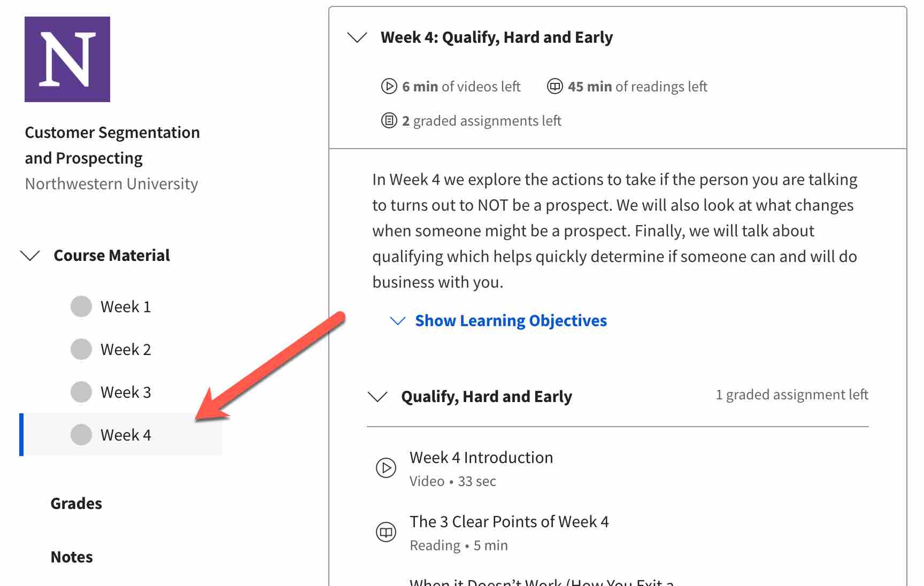Image resolution: width=924 pixels, height=586 pixels.
Task: Collapse the Qualify, Hard and Early lesson chevron
Action: pyautogui.click(x=378, y=397)
